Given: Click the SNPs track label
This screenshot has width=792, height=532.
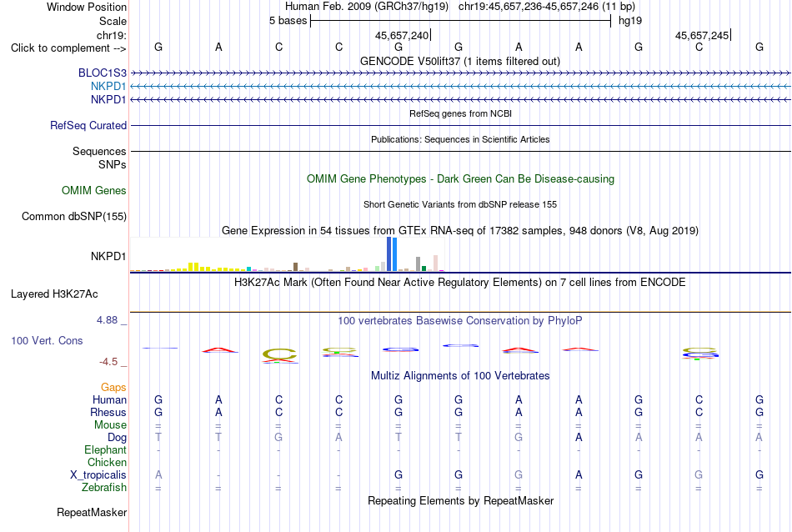Looking at the screenshot, I should click(113, 165).
